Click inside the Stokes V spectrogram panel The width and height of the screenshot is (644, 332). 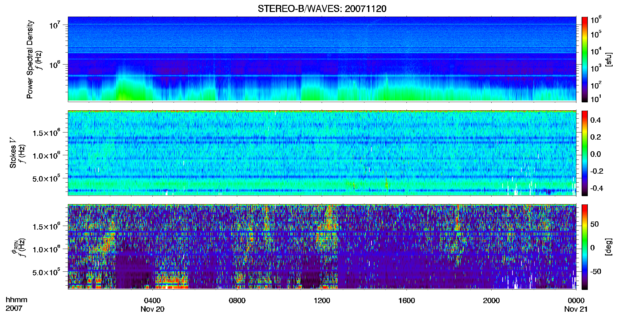[322, 153]
